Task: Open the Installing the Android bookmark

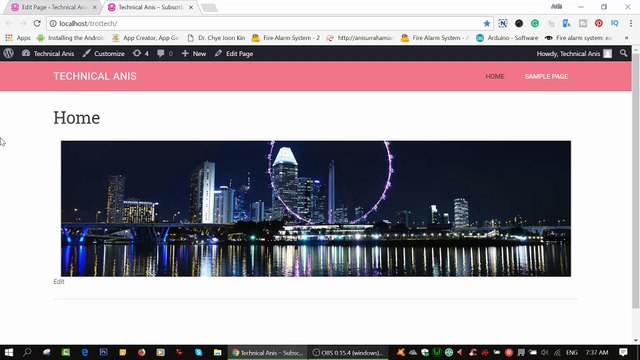Action: coord(70,38)
